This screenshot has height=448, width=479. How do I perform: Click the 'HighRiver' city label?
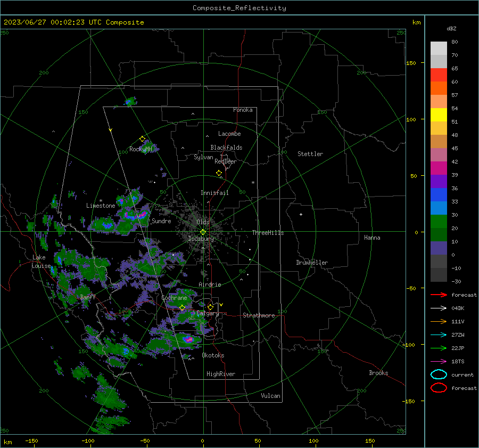pos(221,374)
